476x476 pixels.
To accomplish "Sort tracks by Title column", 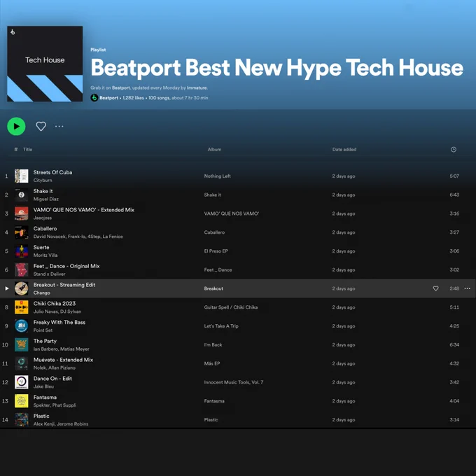I will pyautogui.click(x=27, y=149).
